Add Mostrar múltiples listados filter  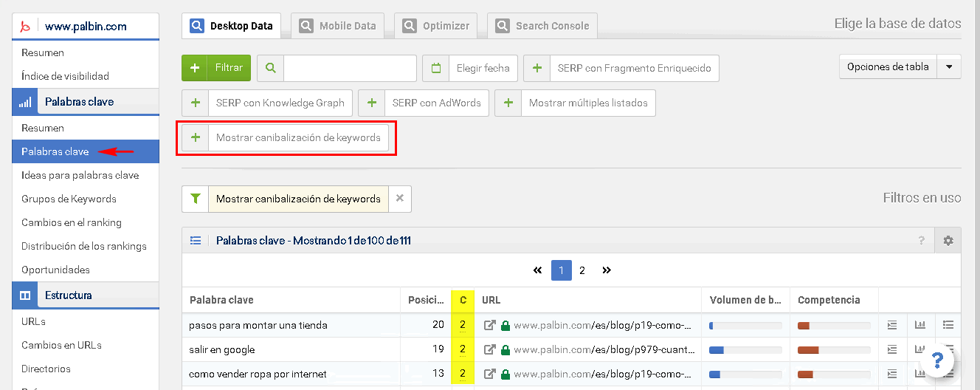coord(575,103)
